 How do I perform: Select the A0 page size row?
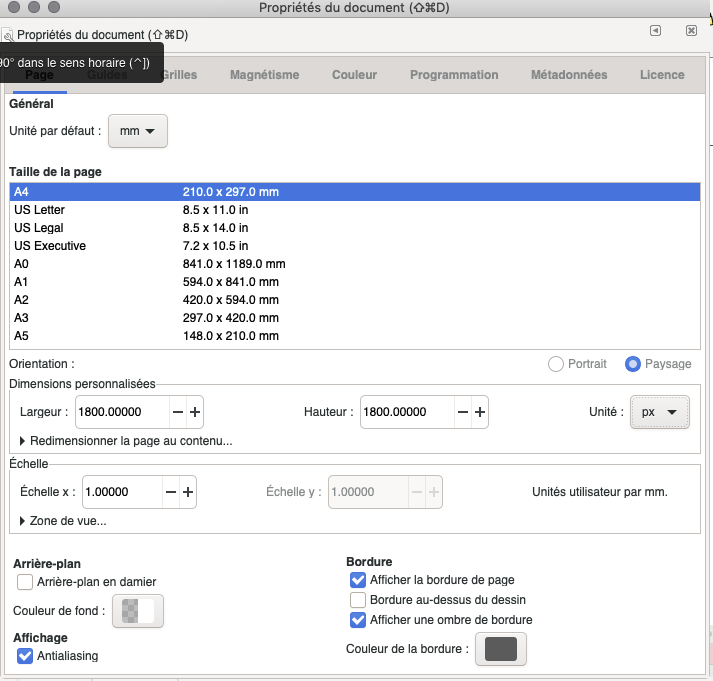tap(355, 264)
